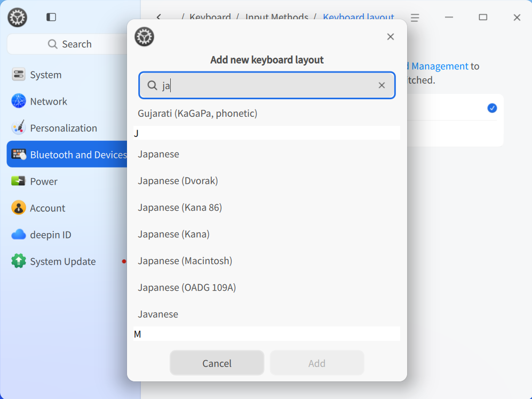Click the Cancel button
532x399 pixels.
coord(217,363)
